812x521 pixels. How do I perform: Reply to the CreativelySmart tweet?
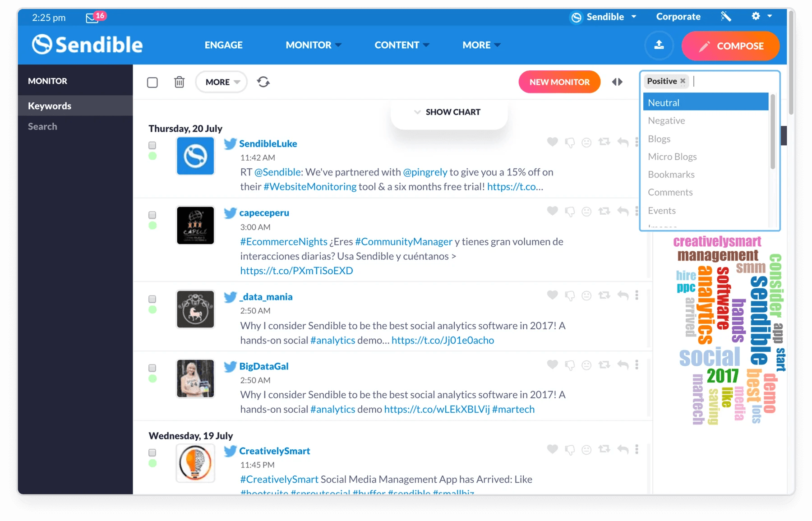coord(623,449)
